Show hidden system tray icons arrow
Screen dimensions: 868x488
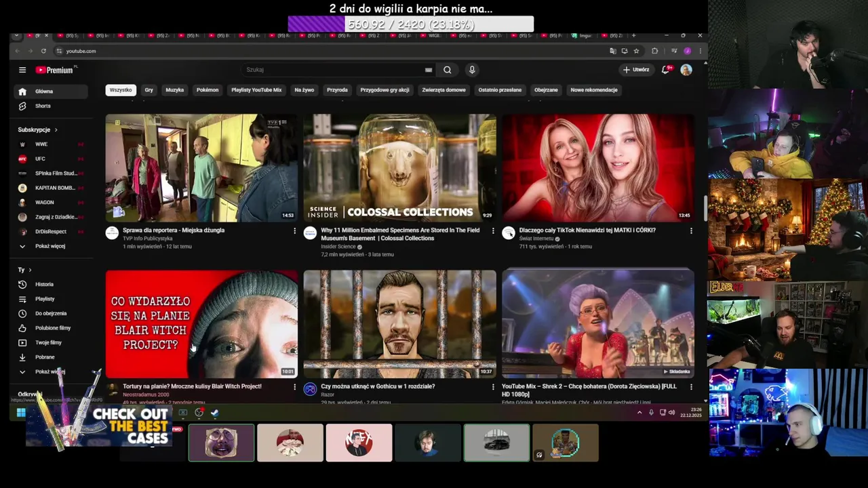639,412
